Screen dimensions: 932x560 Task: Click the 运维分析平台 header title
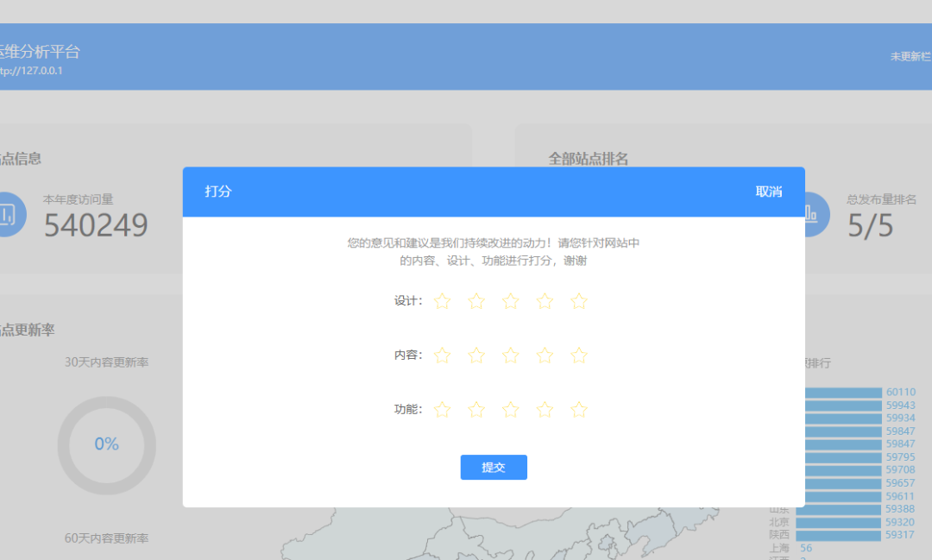pyautogui.click(x=39, y=52)
